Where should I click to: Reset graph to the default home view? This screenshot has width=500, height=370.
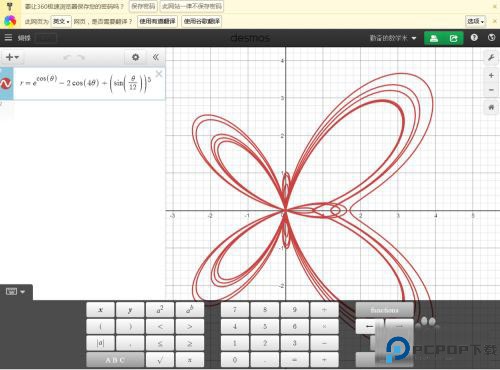click(x=491, y=107)
